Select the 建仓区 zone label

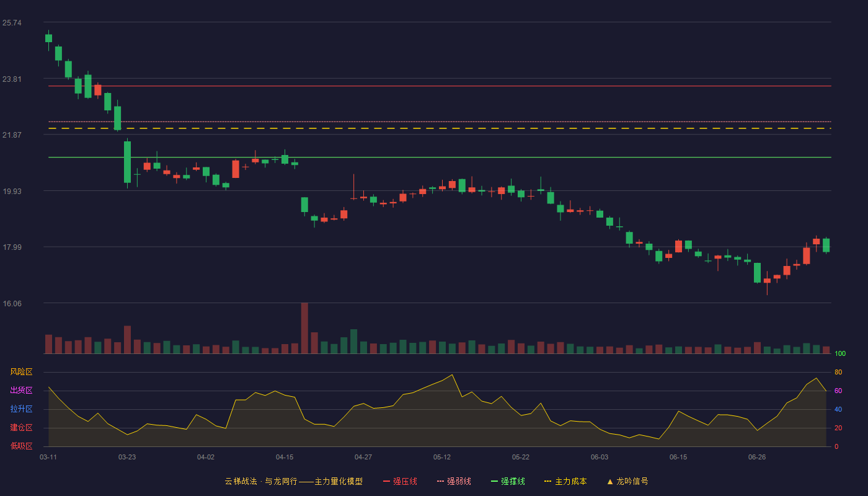(21, 428)
